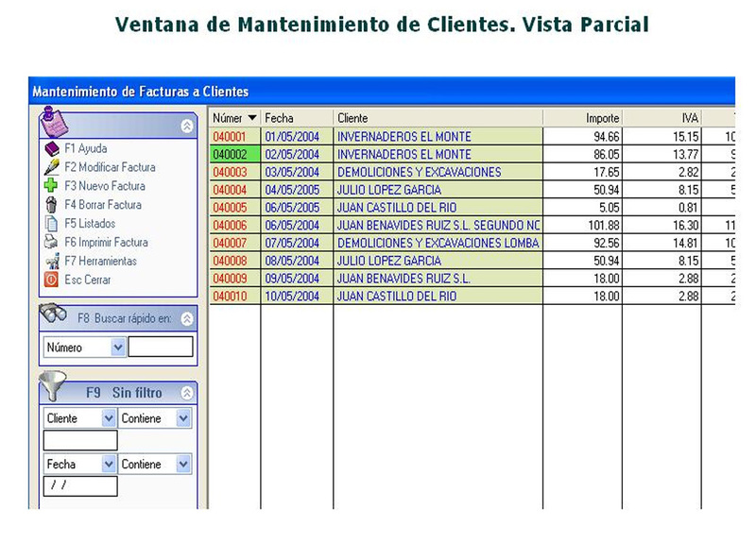Open the Número search field dropdown
This screenshot has height=543, width=756.
[118, 347]
